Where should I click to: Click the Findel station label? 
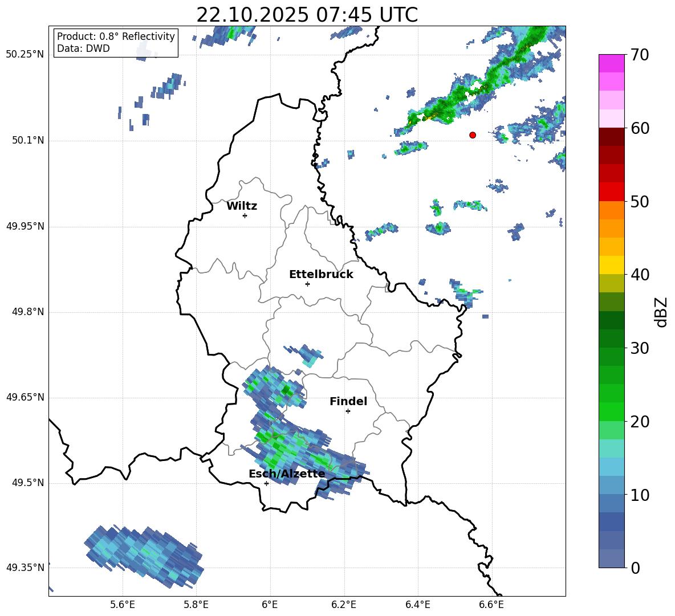pyautogui.click(x=348, y=401)
